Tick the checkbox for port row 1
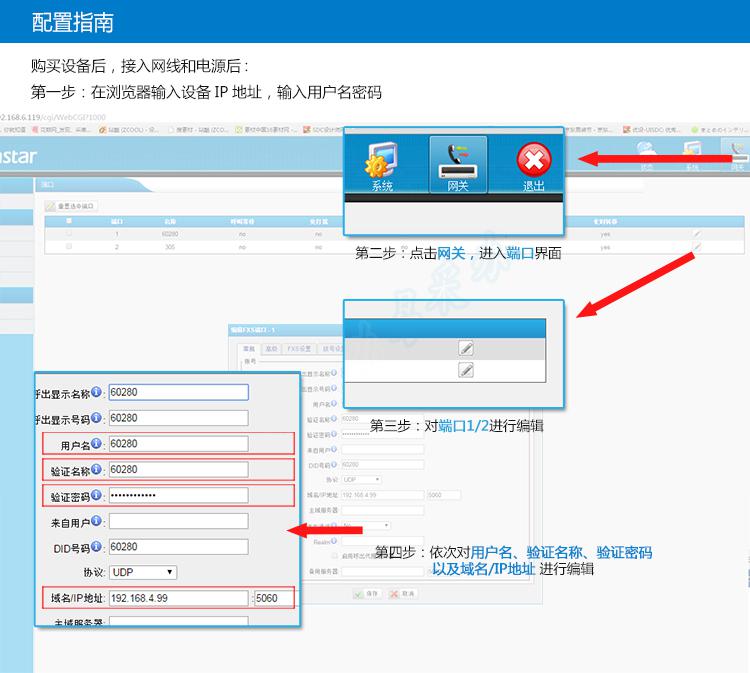 (69, 233)
